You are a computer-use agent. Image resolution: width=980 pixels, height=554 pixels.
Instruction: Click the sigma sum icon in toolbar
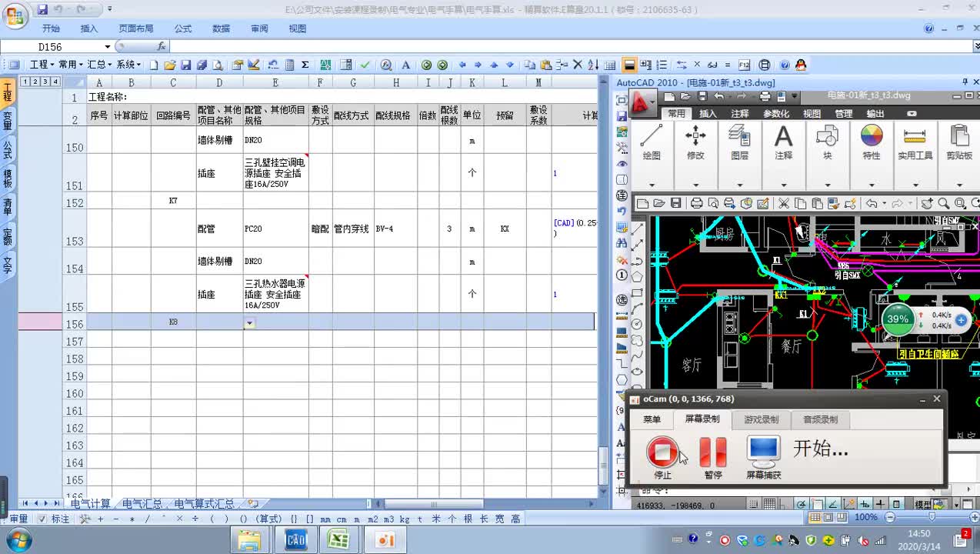305,65
